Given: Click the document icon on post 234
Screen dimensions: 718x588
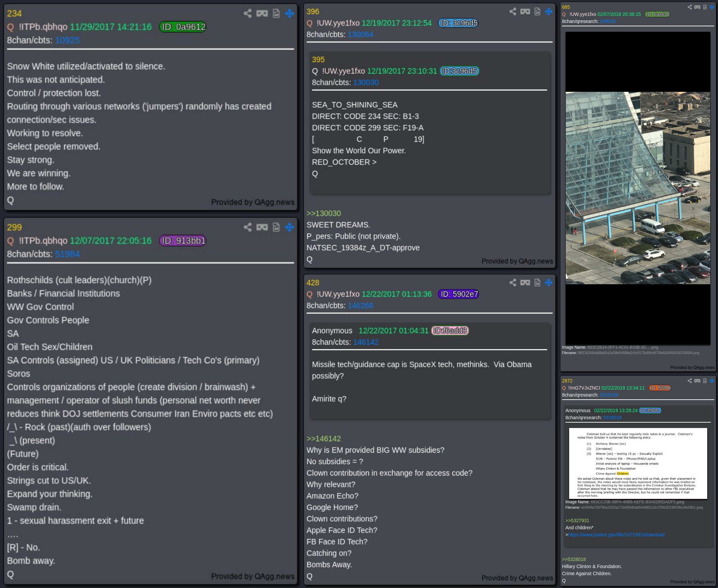Looking at the screenshot, I should [276, 14].
